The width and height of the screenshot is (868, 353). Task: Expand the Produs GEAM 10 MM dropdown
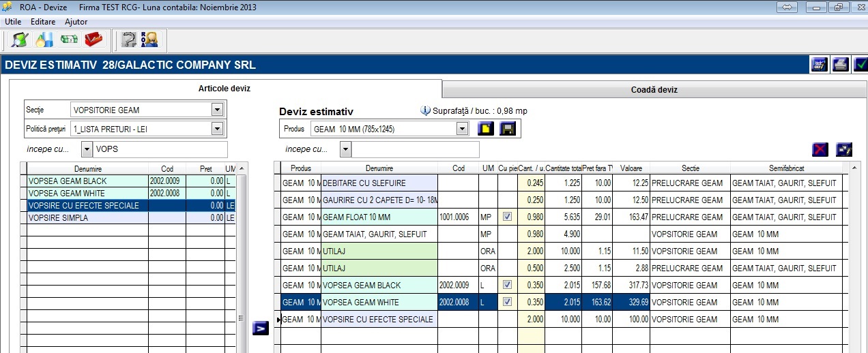click(x=462, y=128)
